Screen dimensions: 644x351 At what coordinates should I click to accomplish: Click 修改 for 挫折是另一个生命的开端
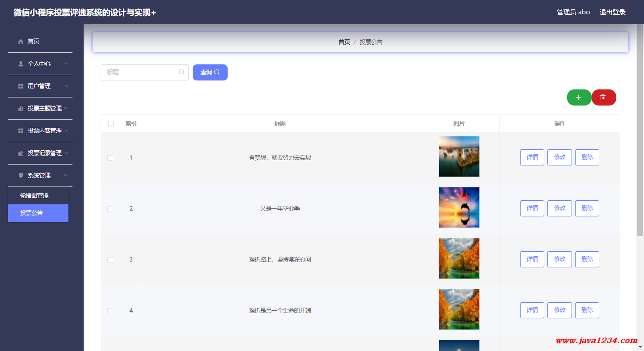tap(559, 310)
